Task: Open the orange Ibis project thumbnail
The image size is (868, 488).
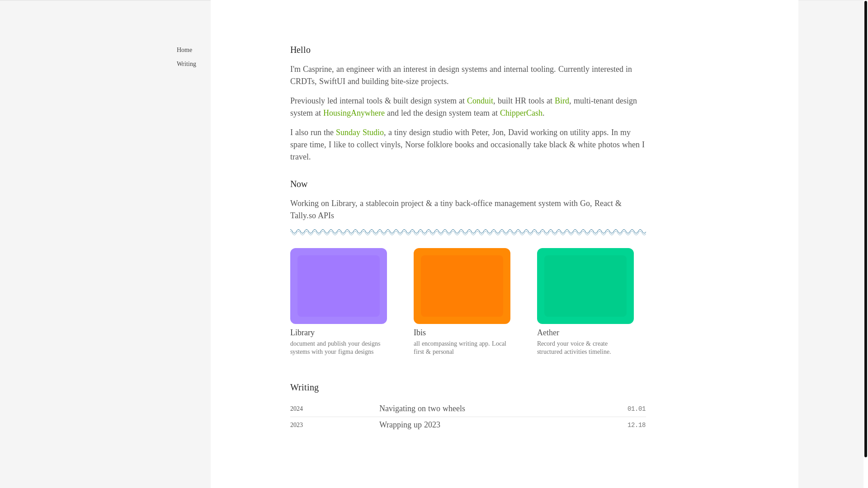Action: 462,286
